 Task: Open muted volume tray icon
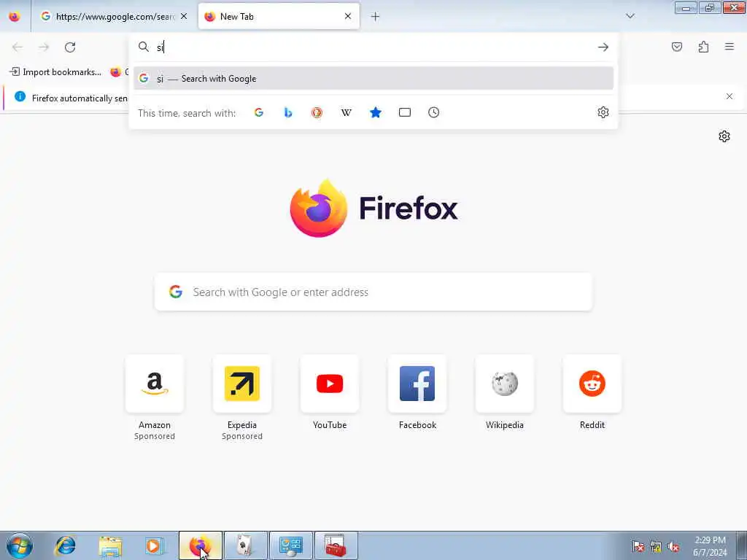point(673,547)
